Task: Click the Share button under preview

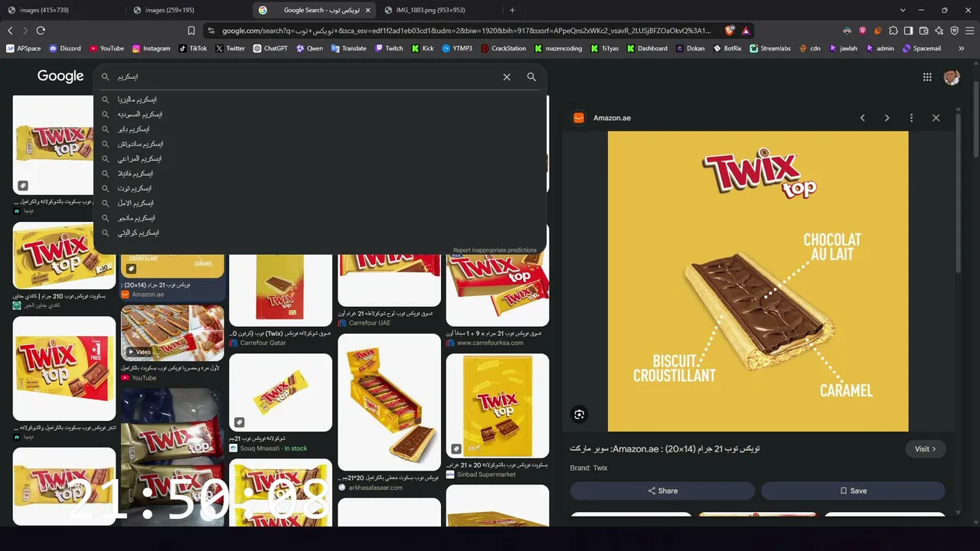Action: coord(662,491)
